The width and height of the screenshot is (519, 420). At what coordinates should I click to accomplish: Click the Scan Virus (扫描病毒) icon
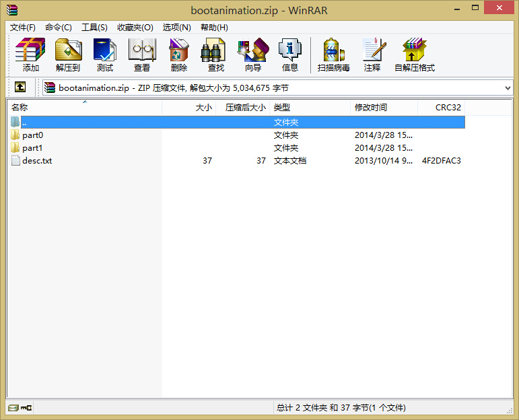(x=334, y=55)
